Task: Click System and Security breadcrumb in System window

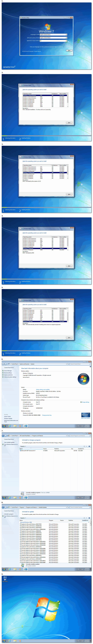Action: [x=24, y=364]
